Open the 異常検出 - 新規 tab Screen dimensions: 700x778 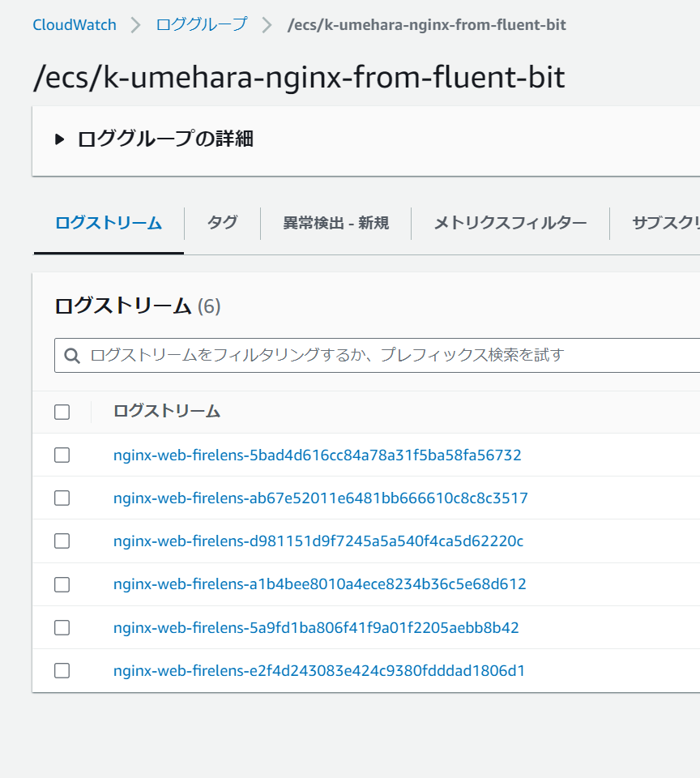pos(332,223)
